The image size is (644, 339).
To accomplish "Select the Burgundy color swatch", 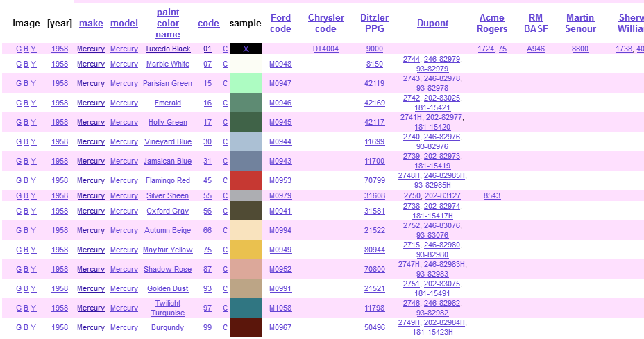I will click(246, 327).
